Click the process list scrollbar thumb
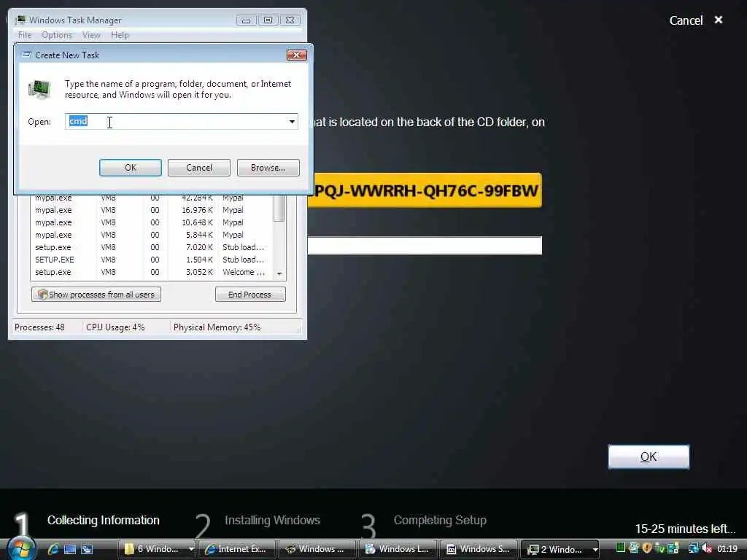 pos(279,209)
